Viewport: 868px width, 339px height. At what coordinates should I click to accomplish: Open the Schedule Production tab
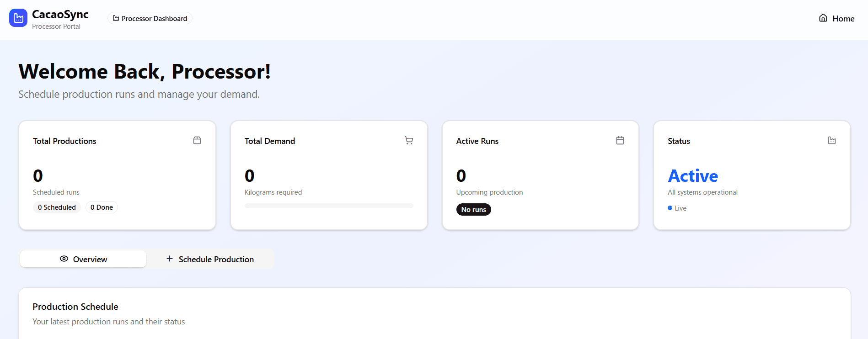point(210,259)
